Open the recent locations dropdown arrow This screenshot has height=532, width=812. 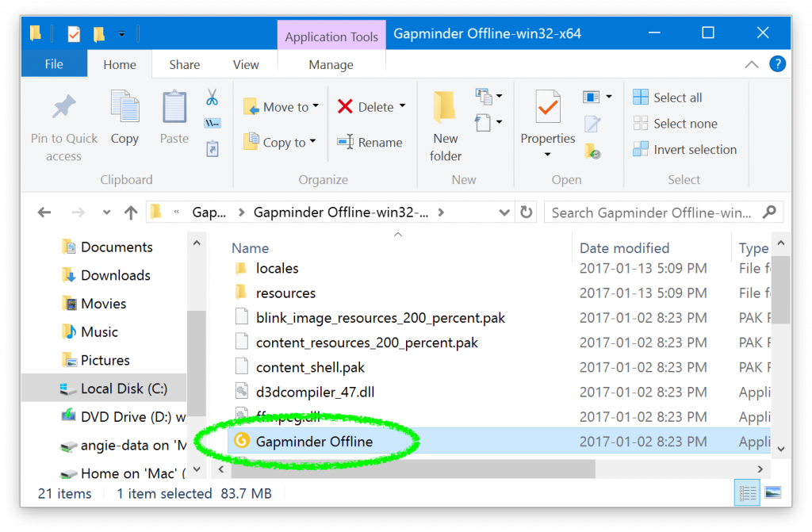coord(107,212)
